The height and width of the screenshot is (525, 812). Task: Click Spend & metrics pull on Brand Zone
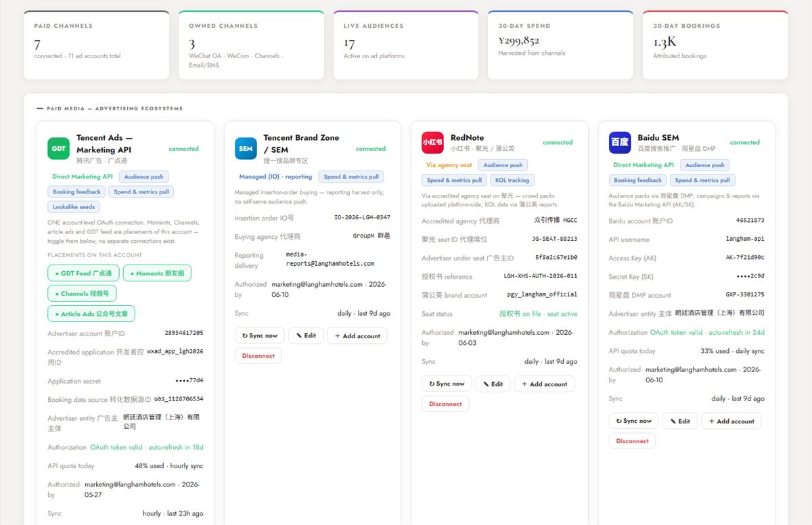[351, 177]
